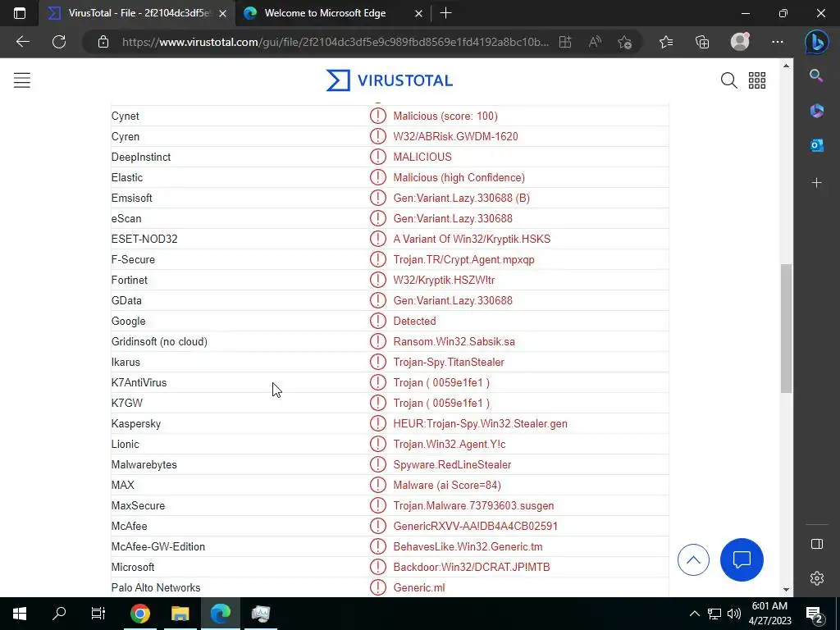Image resolution: width=840 pixels, height=630 pixels.
Task: Add a sidebar app with plus
Action: tap(816, 183)
